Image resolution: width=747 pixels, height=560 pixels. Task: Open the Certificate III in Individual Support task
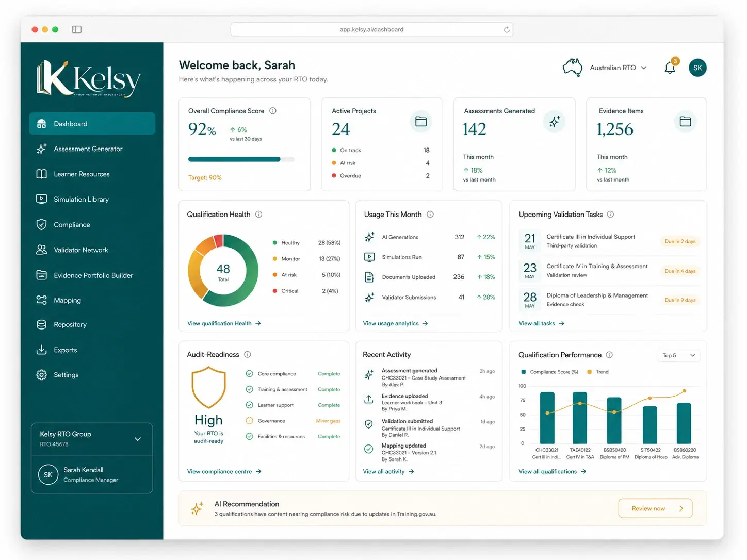pos(610,241)
